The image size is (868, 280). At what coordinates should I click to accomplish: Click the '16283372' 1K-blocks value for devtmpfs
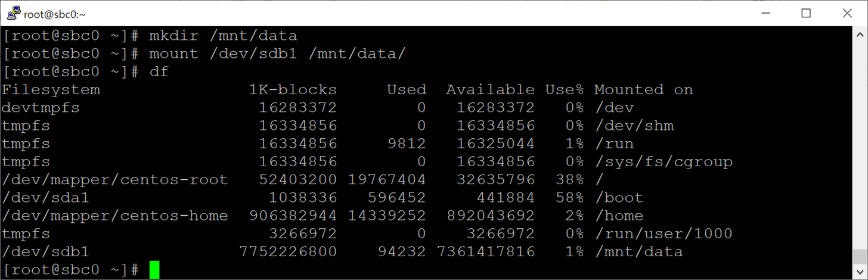tap(298, 108)
